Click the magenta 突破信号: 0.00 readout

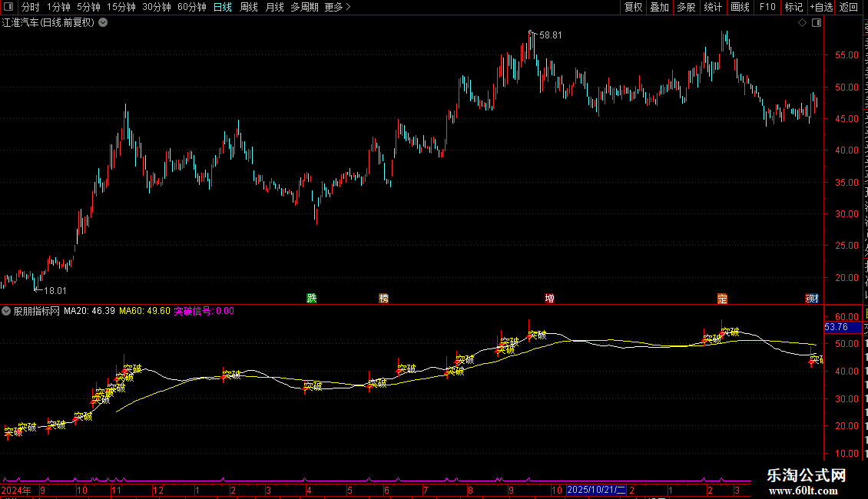tap(204, 311)
